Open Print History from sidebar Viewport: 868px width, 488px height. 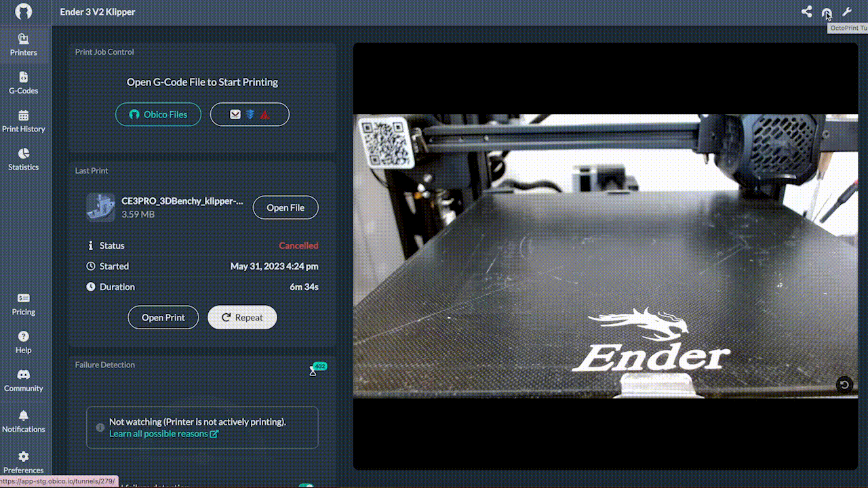24,122
